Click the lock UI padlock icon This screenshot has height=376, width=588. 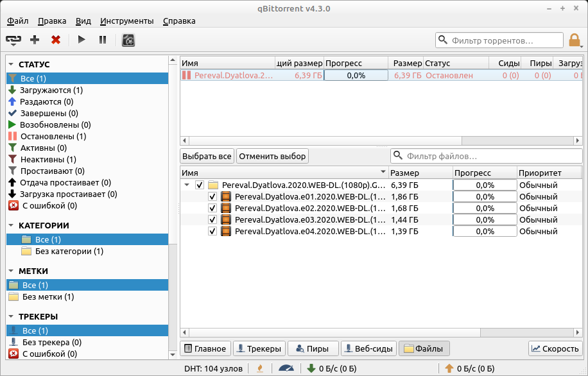[x=574, y=40]
